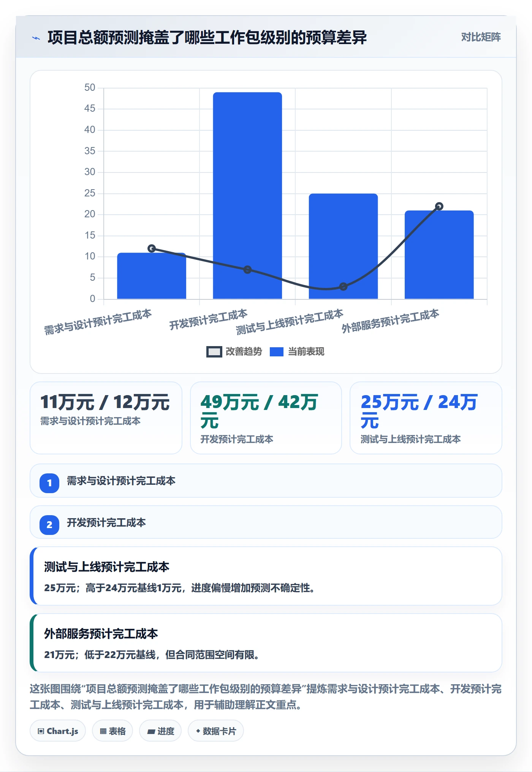532x772 pixels.
Task: Click y-axis value 25
Action: point(90,193)
